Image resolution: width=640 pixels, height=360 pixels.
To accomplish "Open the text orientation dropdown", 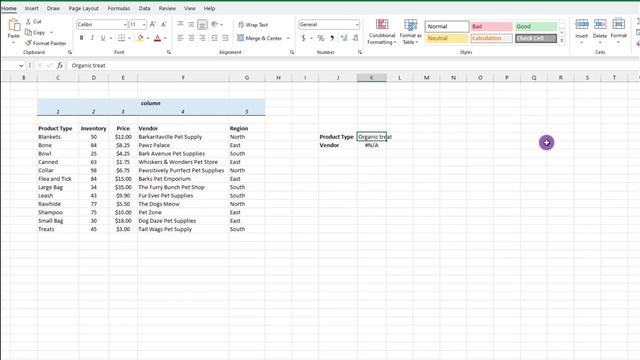I will point(217,24).
